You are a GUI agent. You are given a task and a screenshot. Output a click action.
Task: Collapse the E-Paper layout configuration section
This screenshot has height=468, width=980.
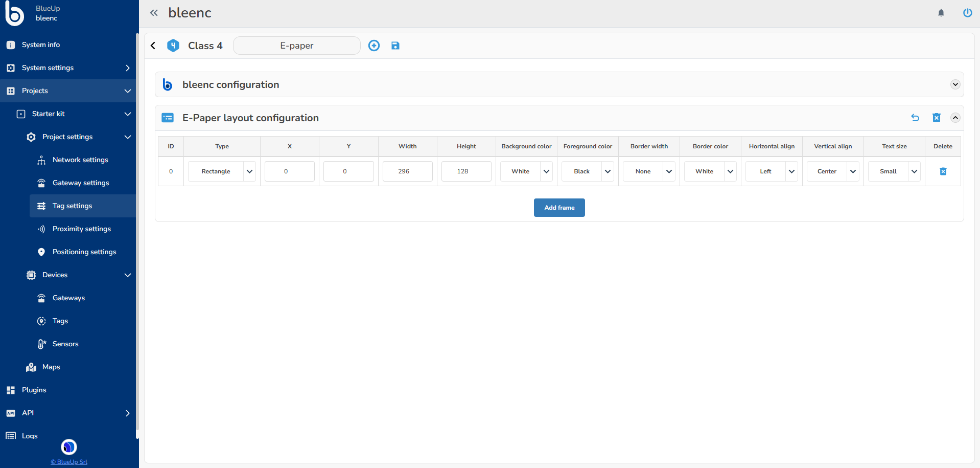[955, 118]
